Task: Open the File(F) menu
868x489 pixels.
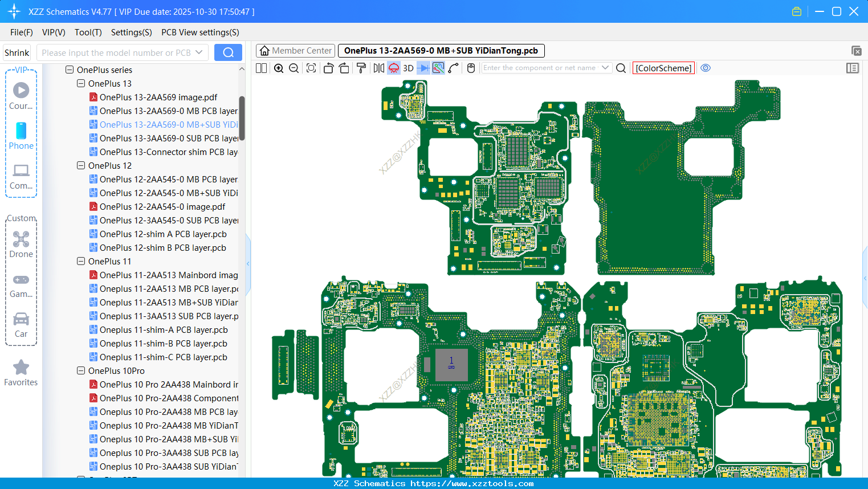Action: pos(22,32)
